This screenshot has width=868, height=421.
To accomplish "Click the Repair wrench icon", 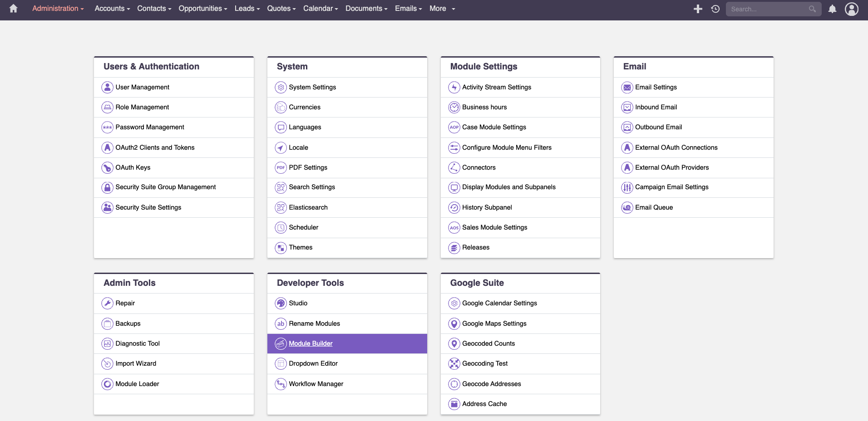I will tap(107, 303).
